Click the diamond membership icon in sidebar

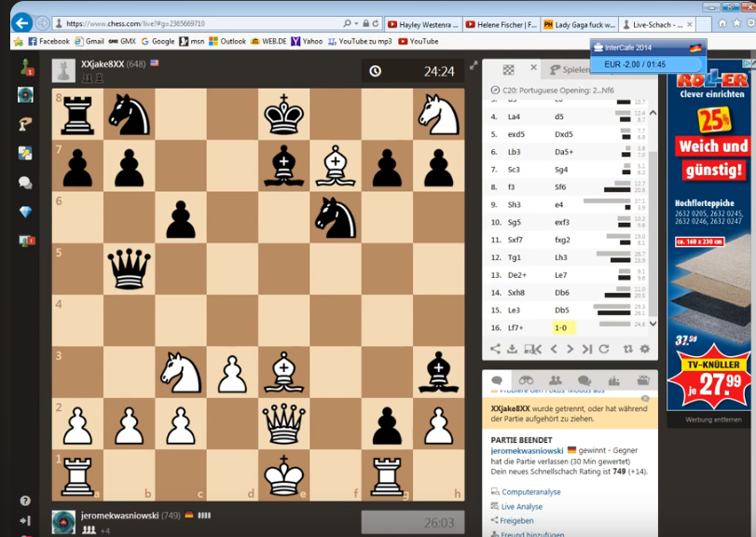click(25, 212)
